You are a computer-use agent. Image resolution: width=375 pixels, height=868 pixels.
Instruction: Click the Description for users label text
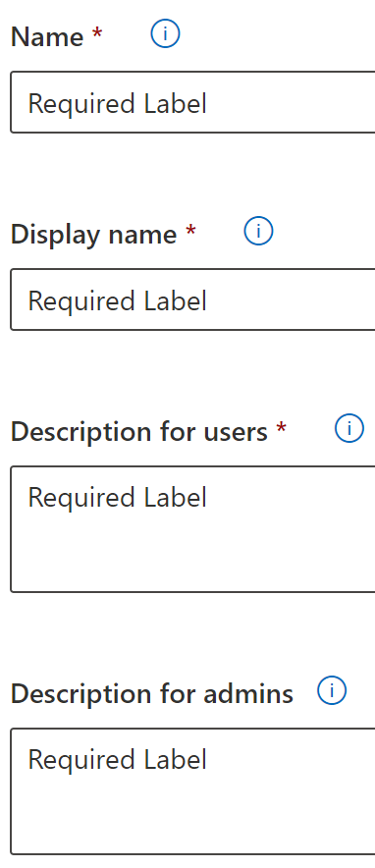pyautogui.click(x=138, y=432)
